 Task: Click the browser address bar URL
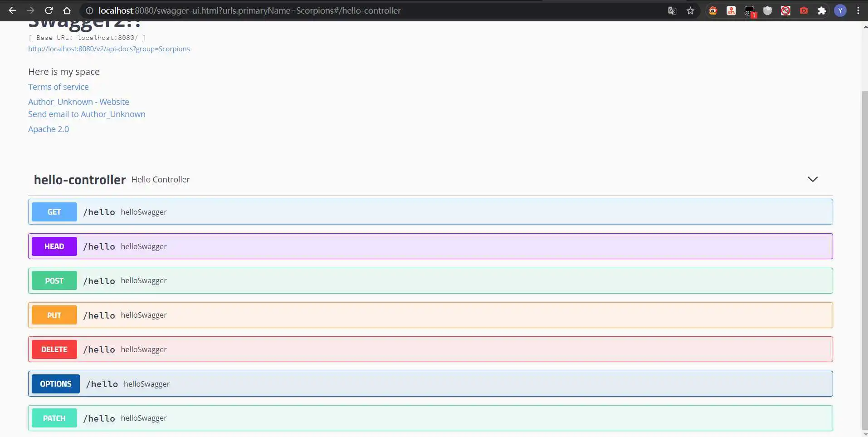[x=249, y=10]
